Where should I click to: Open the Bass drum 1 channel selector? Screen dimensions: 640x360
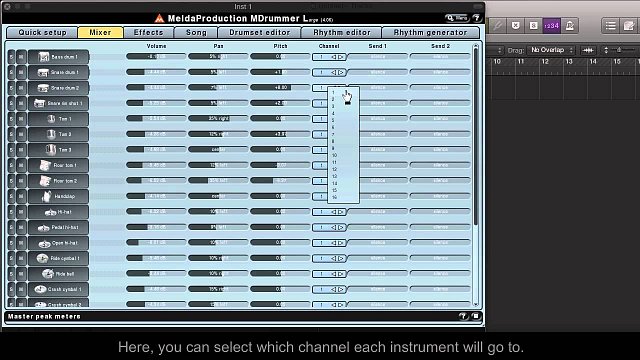point(329,57)
